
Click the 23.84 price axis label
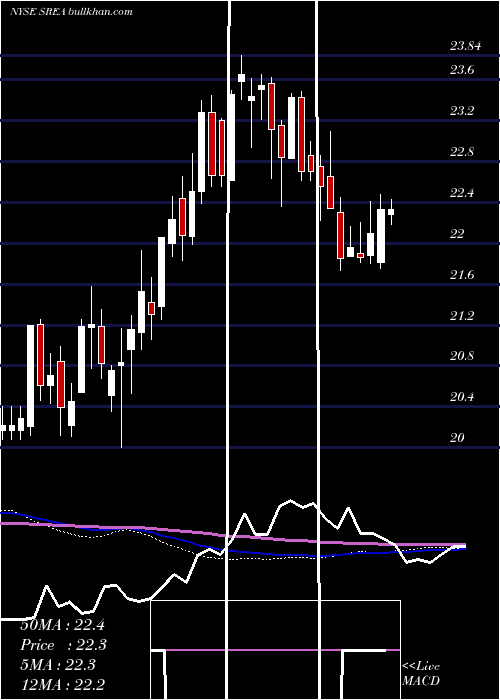click(466, 46)
